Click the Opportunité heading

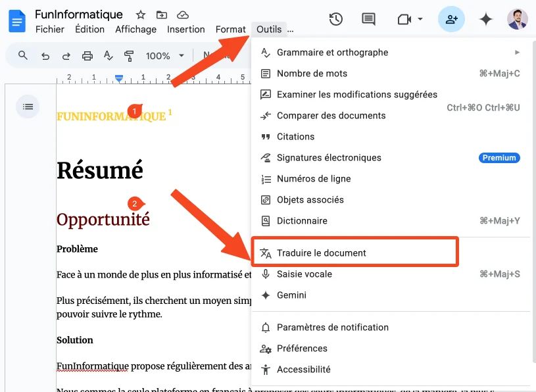click(x=103, y=220)
